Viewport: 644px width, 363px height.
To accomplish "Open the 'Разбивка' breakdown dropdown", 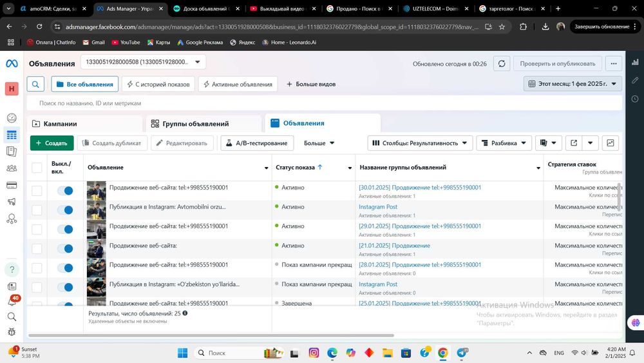I will 504,143.
